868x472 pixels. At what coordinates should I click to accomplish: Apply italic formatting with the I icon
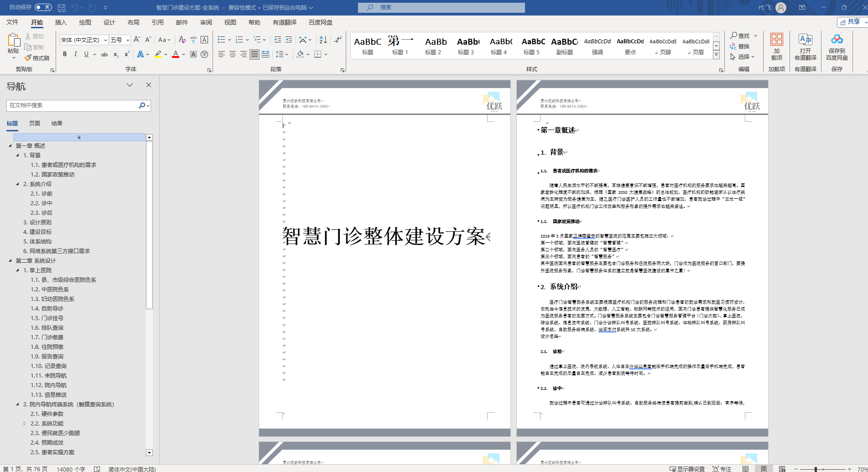click(75, 54)
